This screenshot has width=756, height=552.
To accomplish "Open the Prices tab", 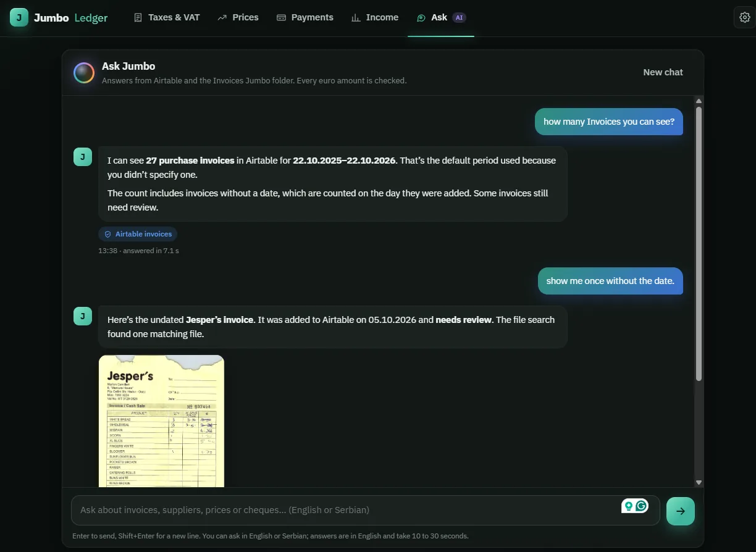I will pos(238,17).
